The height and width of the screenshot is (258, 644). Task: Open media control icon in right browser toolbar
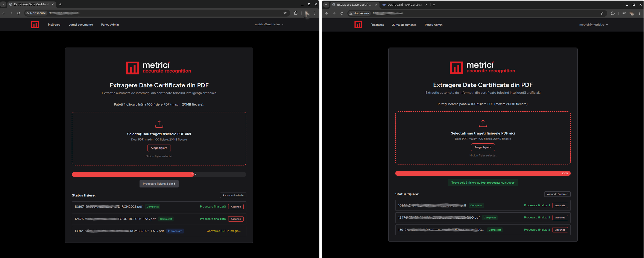click(x=624, y=13)
